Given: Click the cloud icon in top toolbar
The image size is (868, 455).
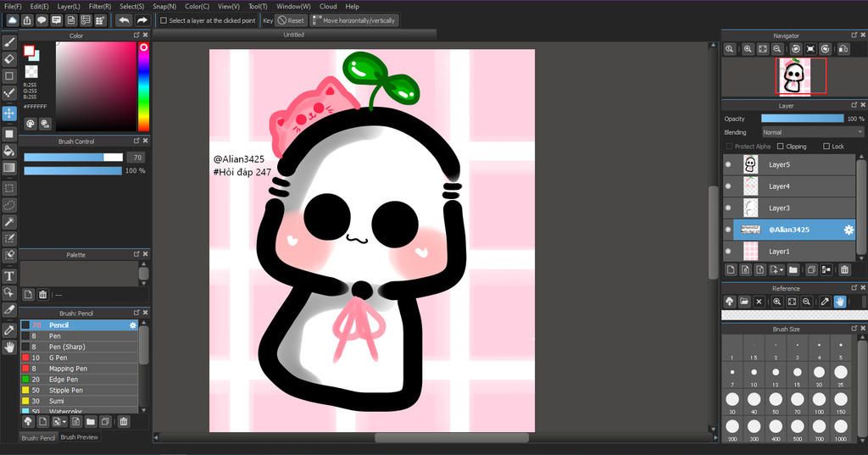Looking at the screenshot, I should (x=12, y=20).
